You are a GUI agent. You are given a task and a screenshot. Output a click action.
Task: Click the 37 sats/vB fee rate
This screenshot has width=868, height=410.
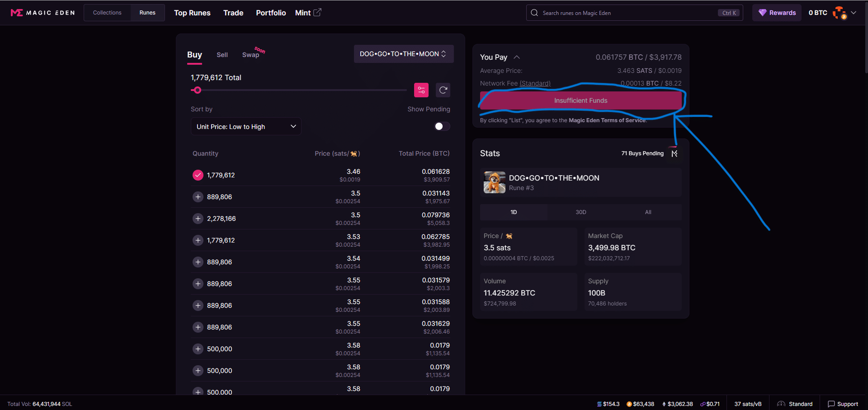pyautogui.click(x=748, y=404)
